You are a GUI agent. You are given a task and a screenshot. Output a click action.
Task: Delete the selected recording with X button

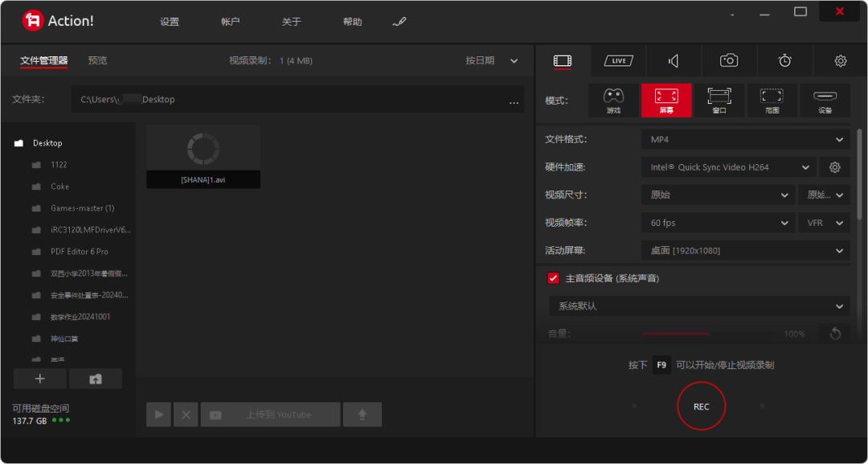(x=186, y=415)
